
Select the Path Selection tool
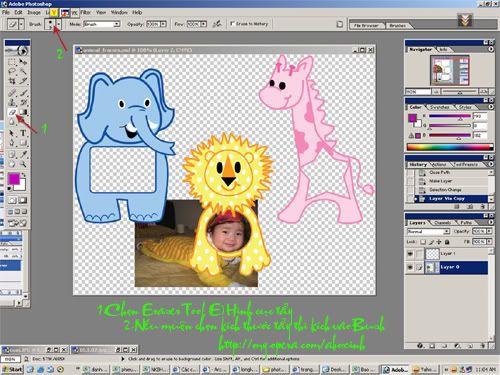12,133
